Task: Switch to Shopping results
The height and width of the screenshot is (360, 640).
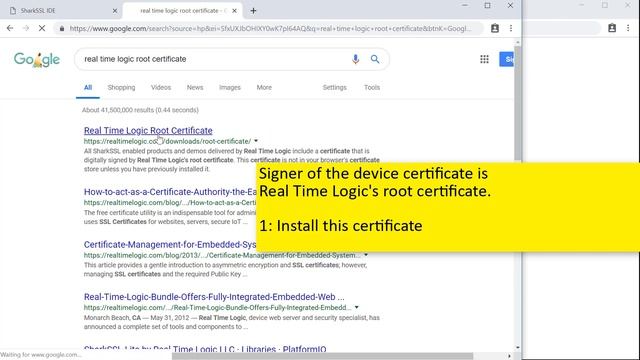Action: tap(121, 87)
